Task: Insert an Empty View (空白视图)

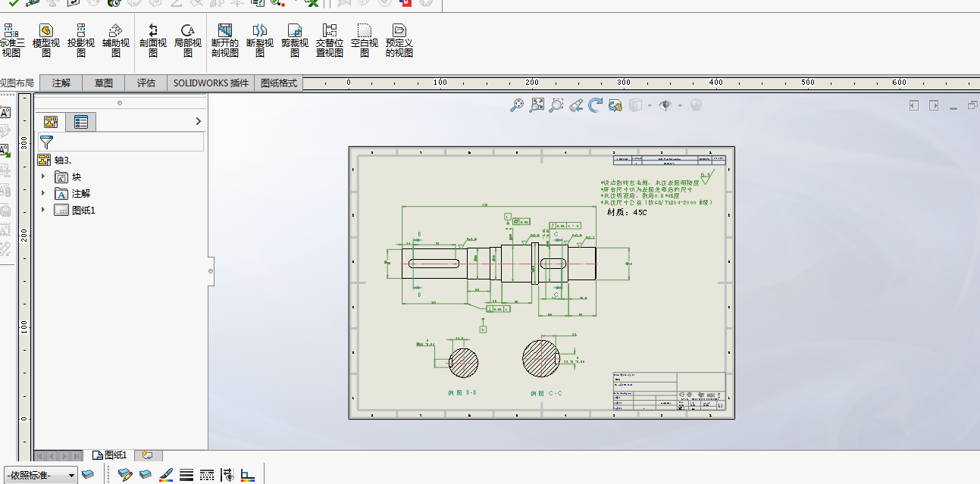Action: coord(365,40)
